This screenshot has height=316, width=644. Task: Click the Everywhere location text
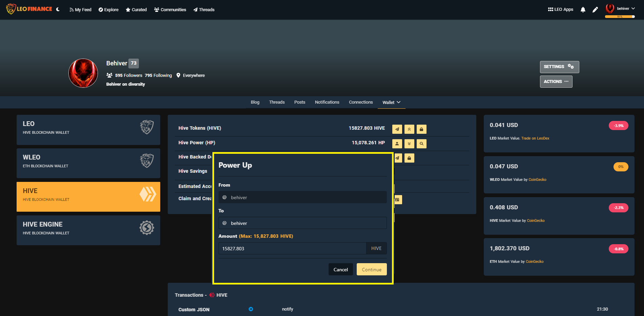click(x=194, y=75)
